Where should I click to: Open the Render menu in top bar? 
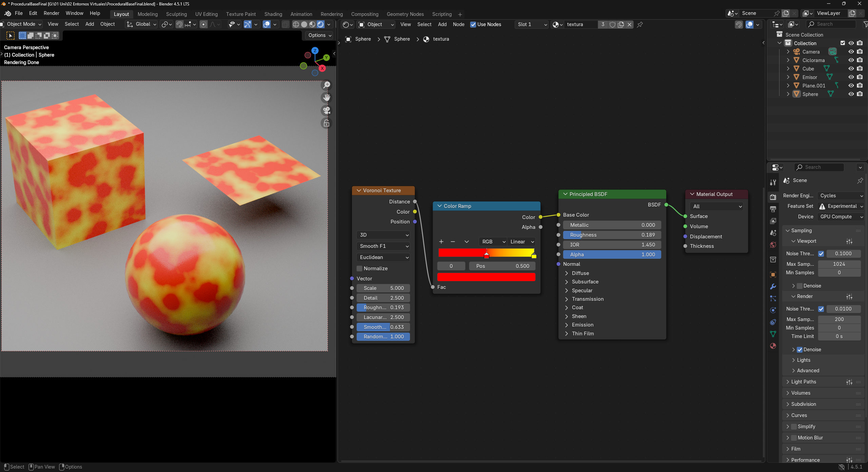point(51,13)
